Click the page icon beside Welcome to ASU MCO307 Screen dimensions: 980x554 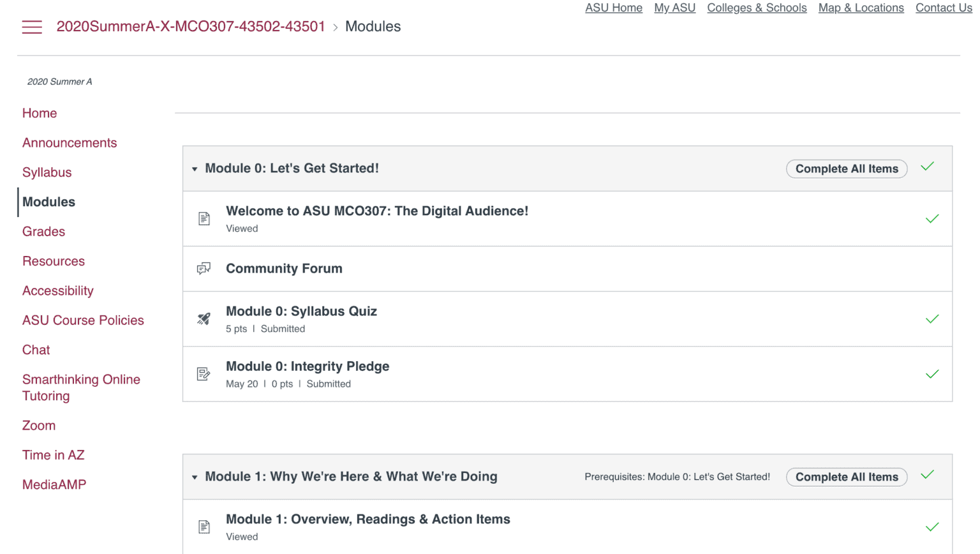click(x=204, y=218)
